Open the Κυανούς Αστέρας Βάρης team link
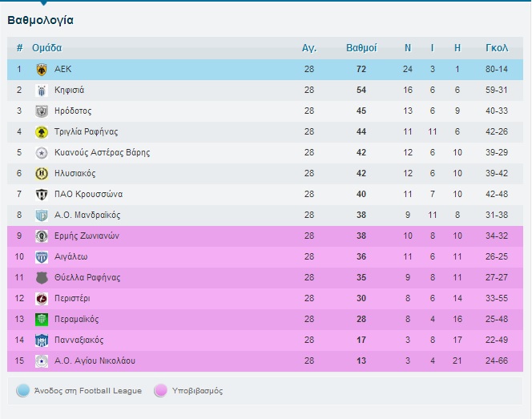 click(102, 153)
